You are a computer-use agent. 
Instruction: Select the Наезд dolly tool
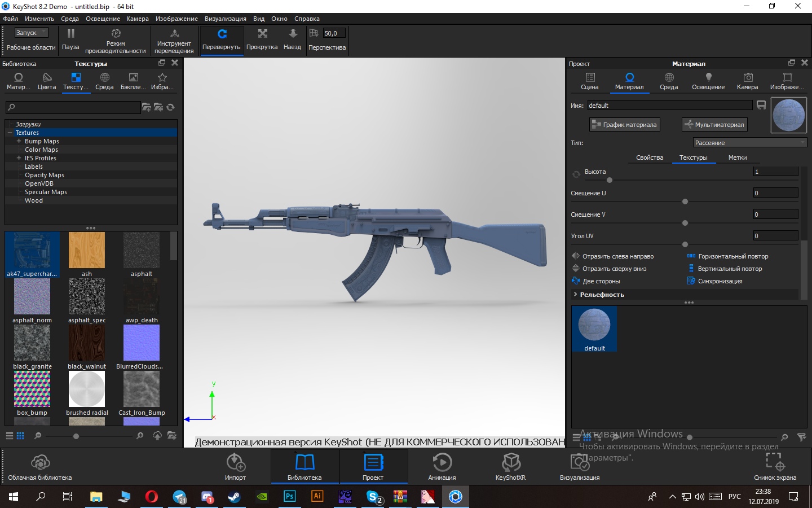[292, 40]
